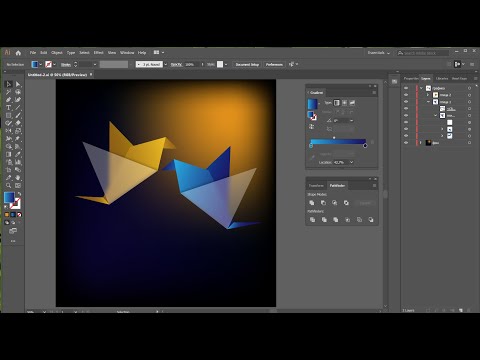This screenshot has height=360, width=480.
Task: Open the gradient Location dropdown
Action: tap(351, 162)
